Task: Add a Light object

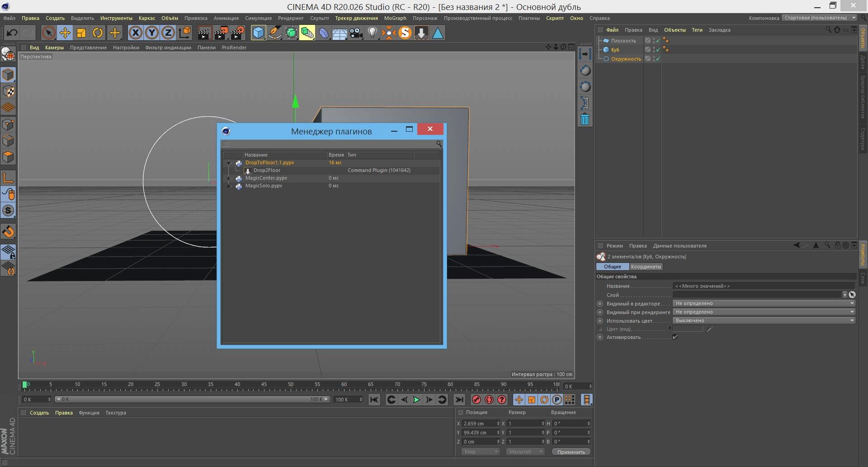Action: (373, 33)
